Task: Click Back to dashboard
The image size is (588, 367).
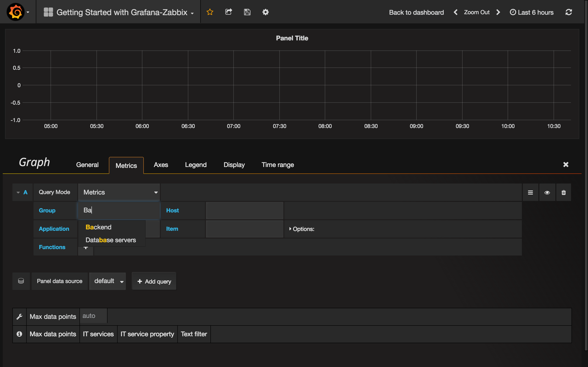Action: (x=416, y=12)
